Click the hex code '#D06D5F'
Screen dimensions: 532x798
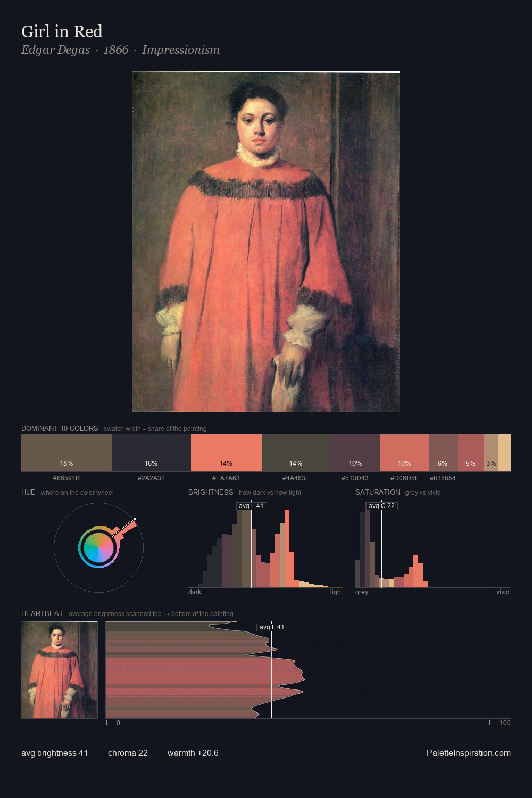404,478
